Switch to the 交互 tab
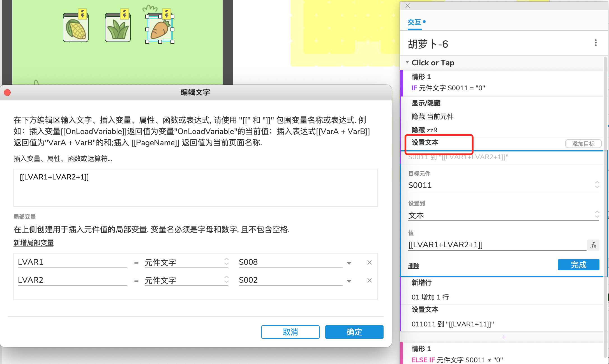 pos(414,22)
